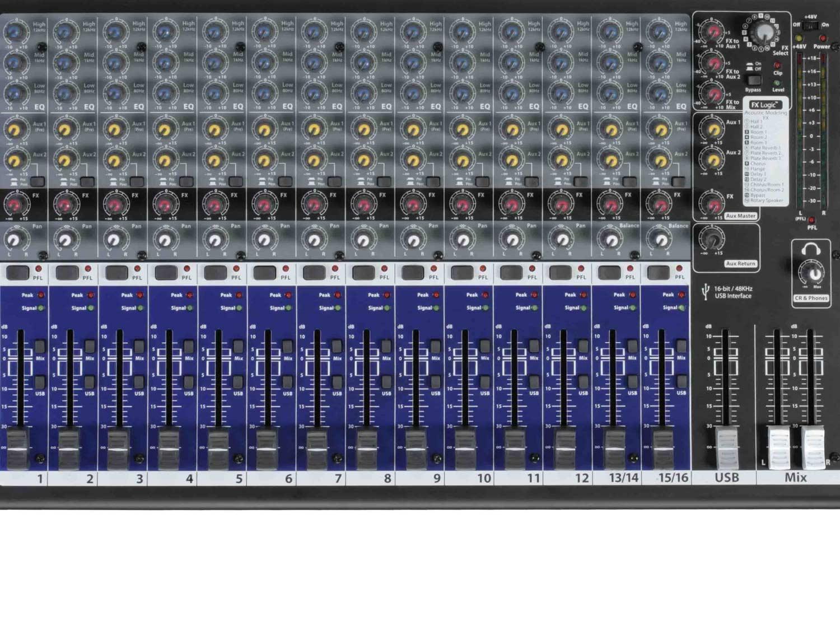Click the Aux Return knob
Screen dimensions: 840x630
[712, 241]
